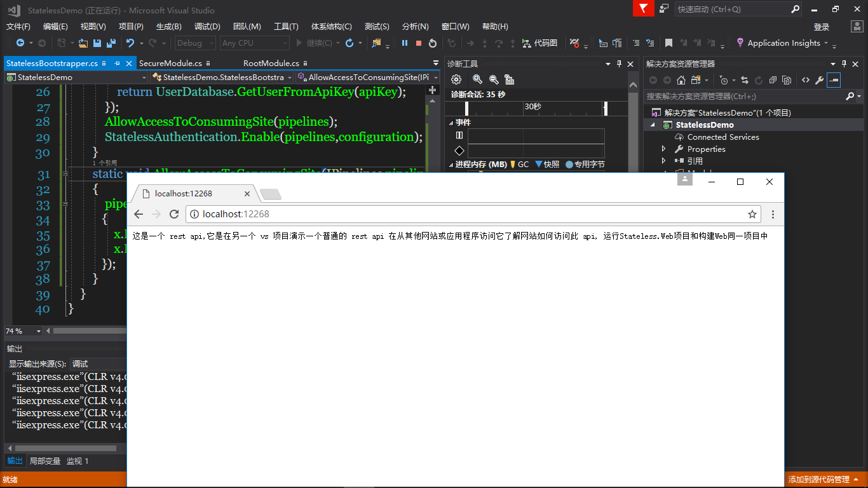The height and width of the screenshot is (488, 868).
Task: Select Connected Services in Solution Explorer
Action: coord(723,137)
